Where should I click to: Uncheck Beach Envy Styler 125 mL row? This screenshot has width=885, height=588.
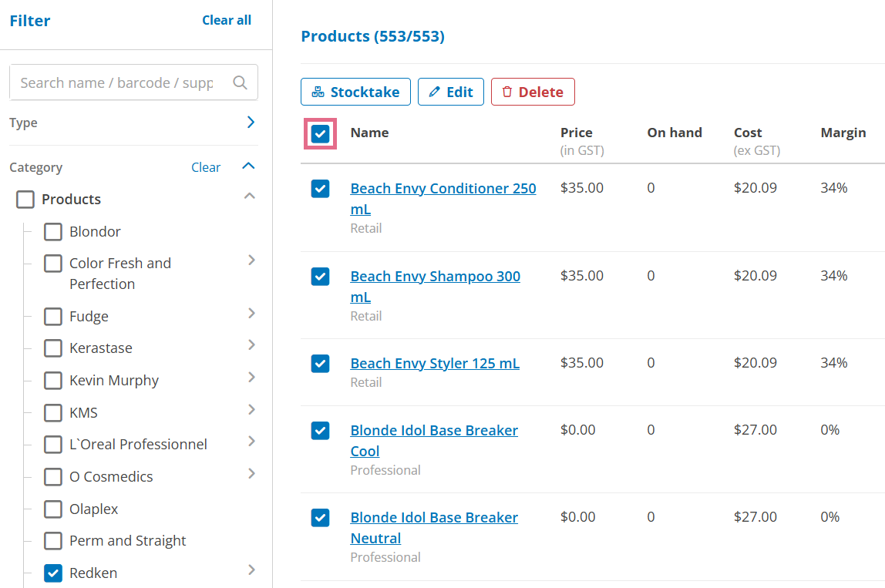point(320,364)
